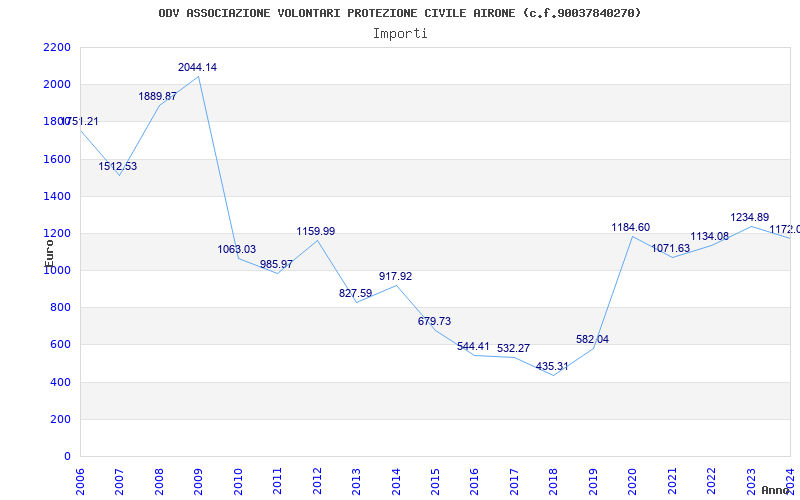Select the 582.04 data label
The width and height of the screenshot is (800, 500).
pos(592,339)
